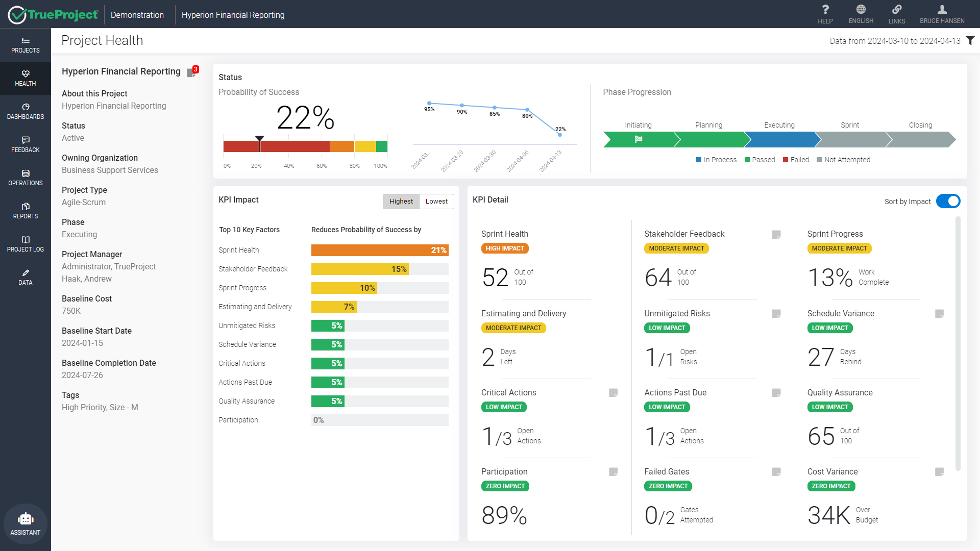Open Project Log section
Screen dimensions: 980x551
pos(25,243)
